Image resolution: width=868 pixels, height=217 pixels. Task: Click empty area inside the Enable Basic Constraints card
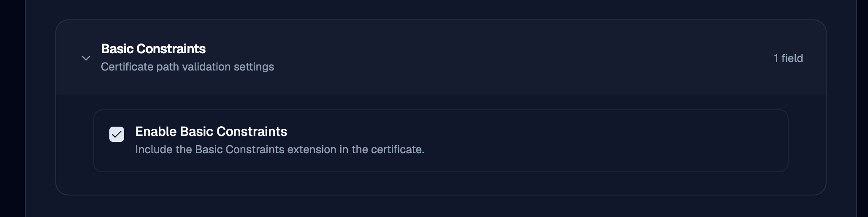coord(591,141)
